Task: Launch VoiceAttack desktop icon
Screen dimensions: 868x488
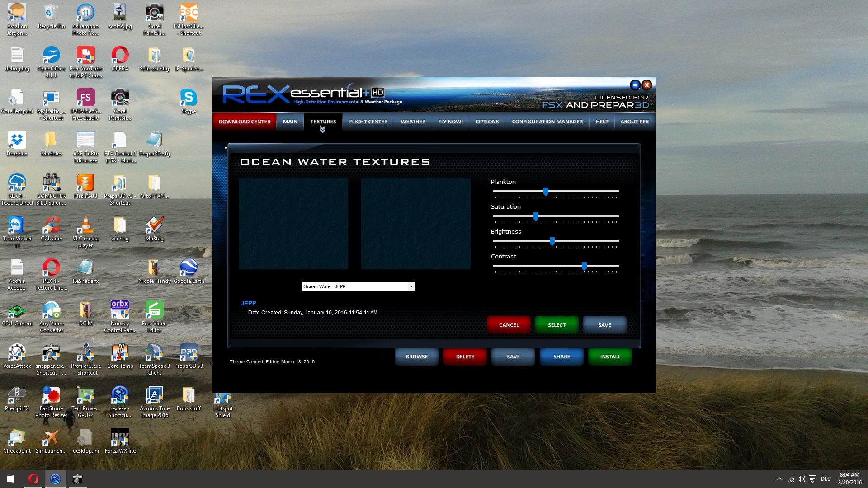Action: click(17, 356)
